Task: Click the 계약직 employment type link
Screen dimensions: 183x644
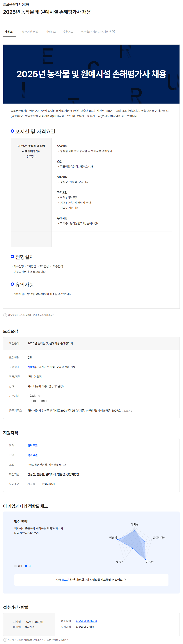Action: click(x=31, y=367)
